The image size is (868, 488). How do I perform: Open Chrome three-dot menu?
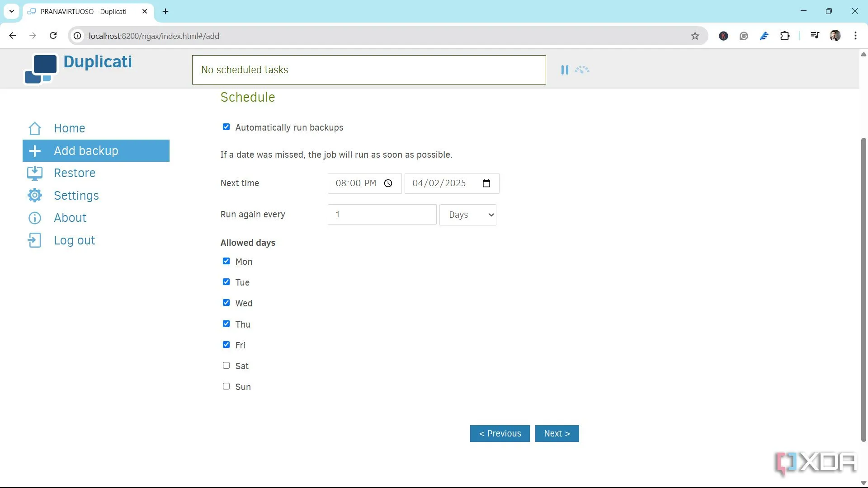(855, 36)
